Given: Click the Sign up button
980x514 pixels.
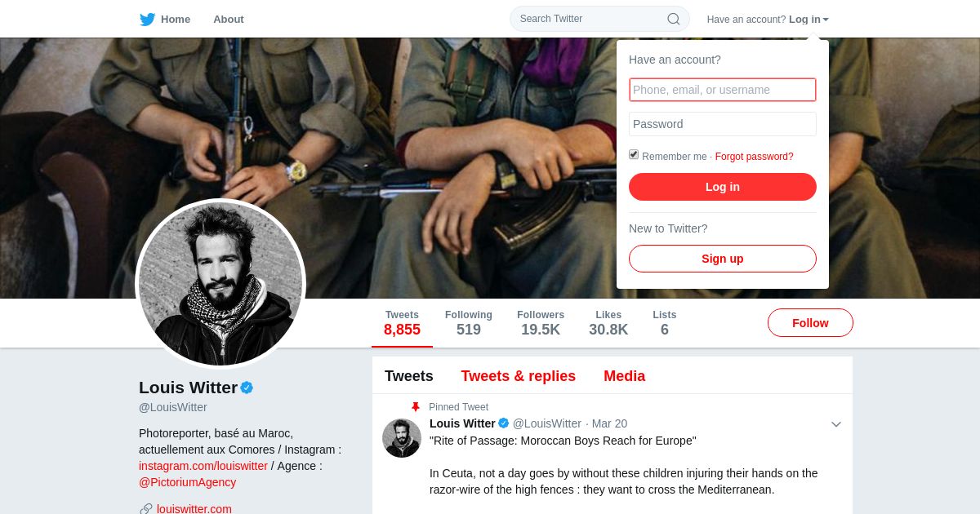Looking at the screenshot, I should pos(723,259).
